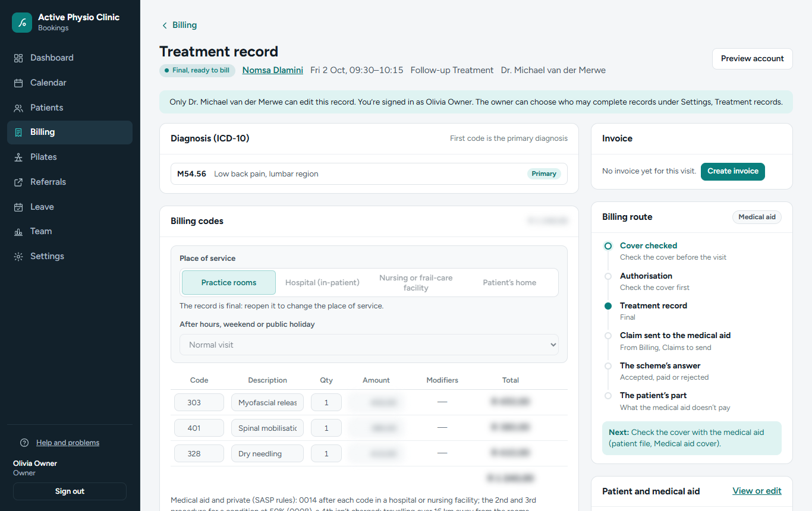Screen dimensions: 812x511
Task: Open the Normal visit after-hours dropdown
Action: (x=369, y=345)
